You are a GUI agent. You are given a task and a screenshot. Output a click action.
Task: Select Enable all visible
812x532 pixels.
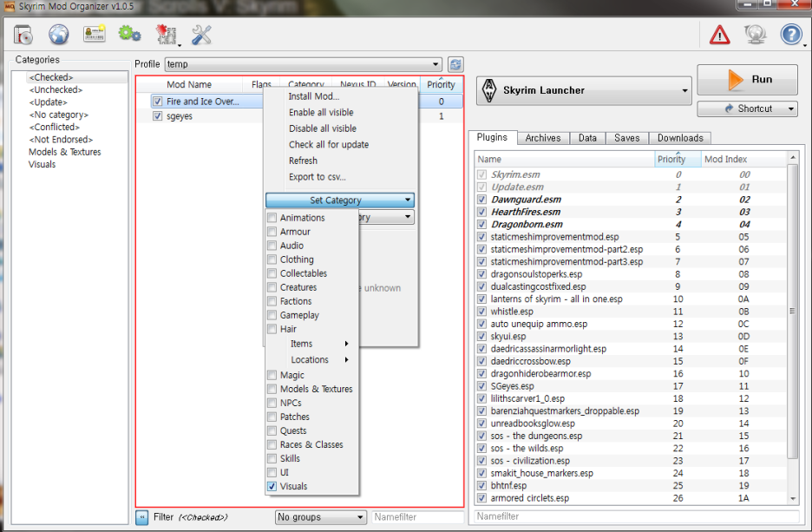tap(321, 113)
